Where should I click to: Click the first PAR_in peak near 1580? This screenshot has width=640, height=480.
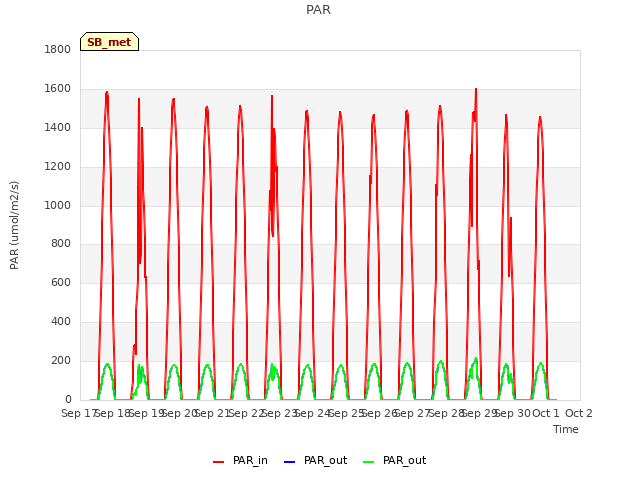107,93
